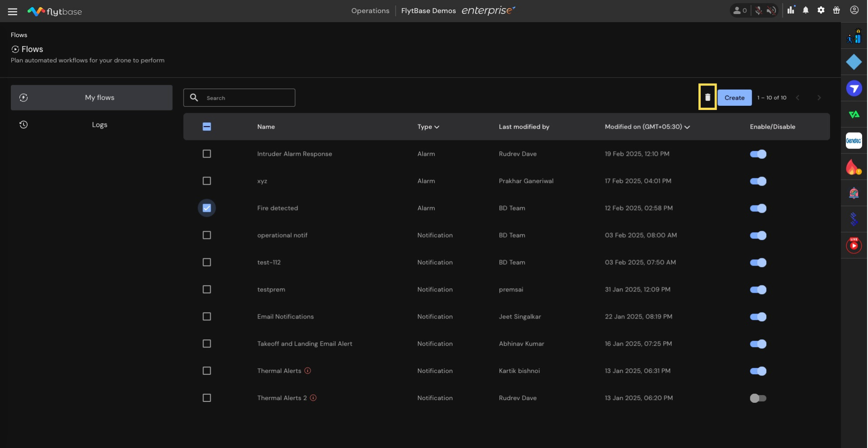Select the Intruder Alarm Response checkbox
The height and width of the screenshot is (448, 868).
tap(207, 154)
